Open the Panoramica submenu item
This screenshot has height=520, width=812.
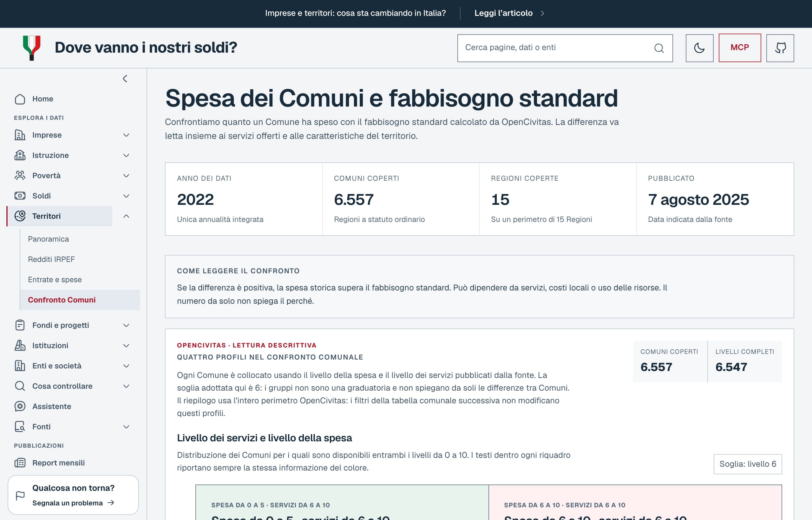tap(80, 239)
